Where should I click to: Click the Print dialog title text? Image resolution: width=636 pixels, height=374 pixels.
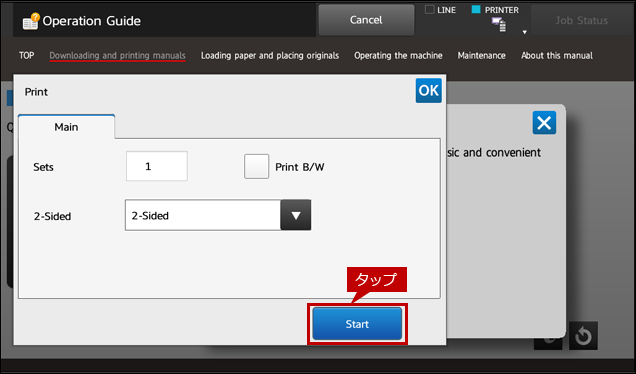pos(36,92)
